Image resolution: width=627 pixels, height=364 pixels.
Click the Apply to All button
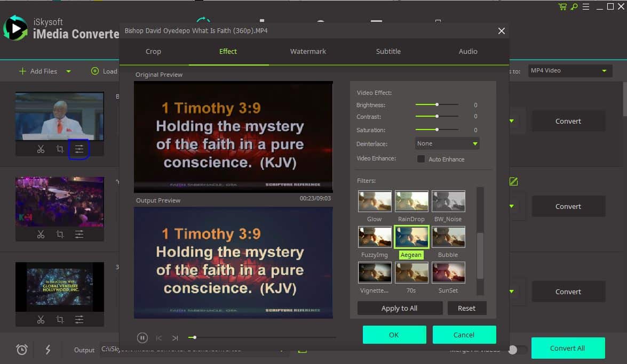[400, 308]
